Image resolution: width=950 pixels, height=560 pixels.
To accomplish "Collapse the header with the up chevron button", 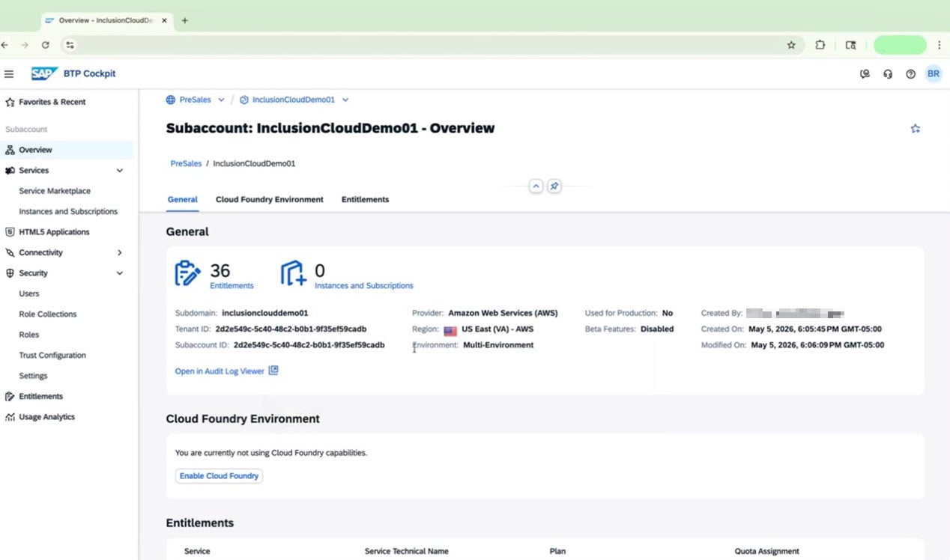I will point(536,186).
